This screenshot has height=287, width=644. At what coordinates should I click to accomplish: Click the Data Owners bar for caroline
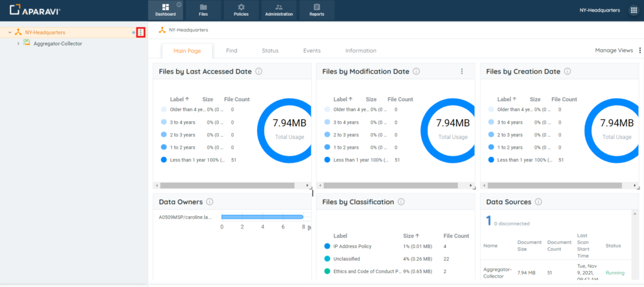point(262,217)
